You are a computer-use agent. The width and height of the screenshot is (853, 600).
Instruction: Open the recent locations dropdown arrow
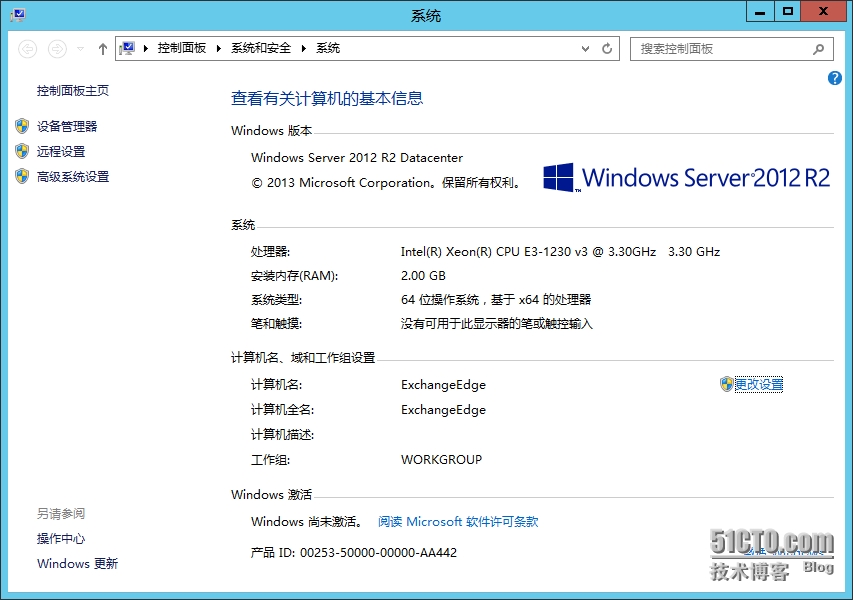pos(81,48)
